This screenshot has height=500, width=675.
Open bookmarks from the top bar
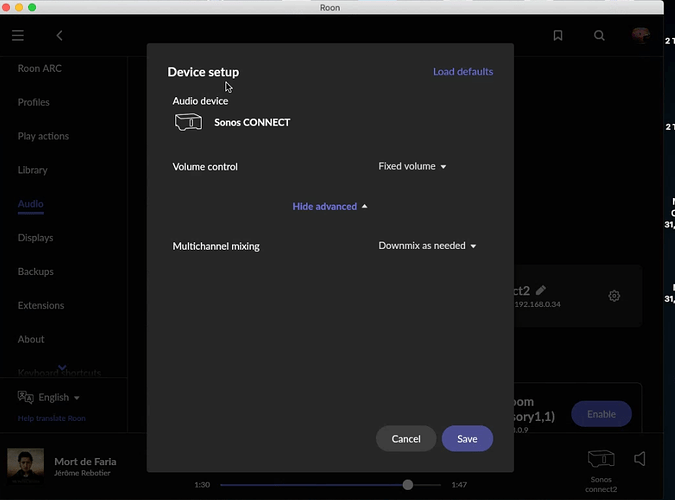click(x=558, y=35)
